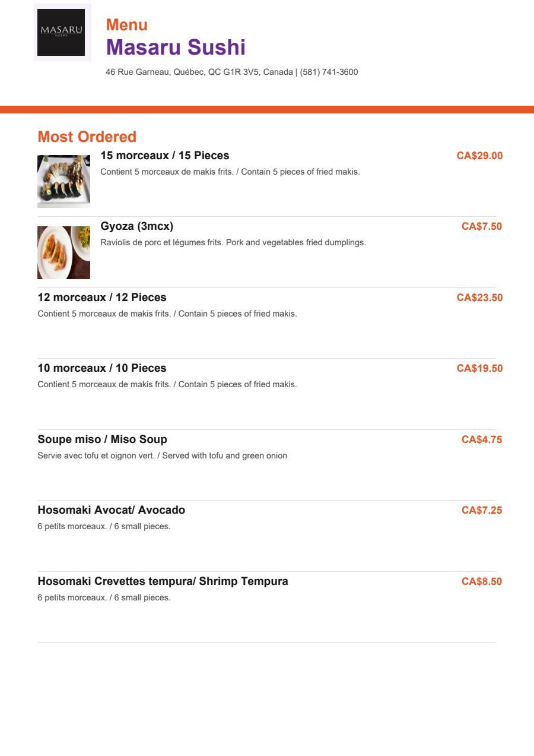Open the Soupe miso / Miso Soup item
Viewport: 534px width, 756px height.
(x=103, y=439)
